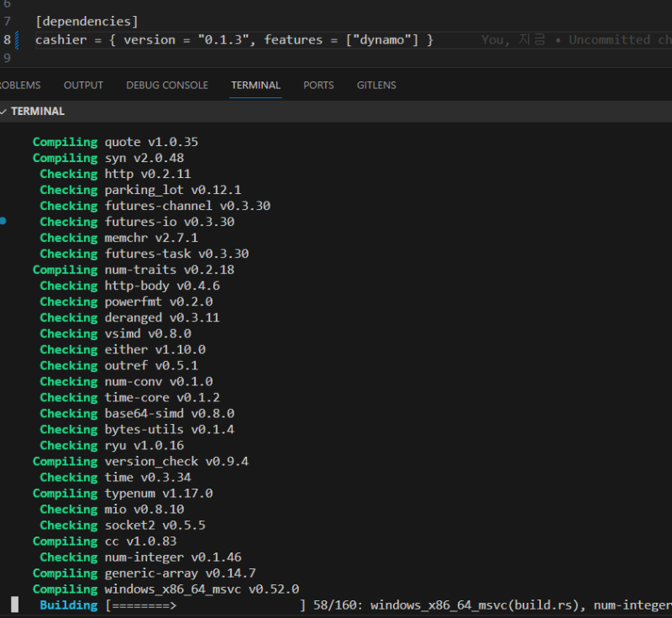This screenshot has width=672, height=618.
Task: Show the GITLENS panel tab
Action: point(376,85)
